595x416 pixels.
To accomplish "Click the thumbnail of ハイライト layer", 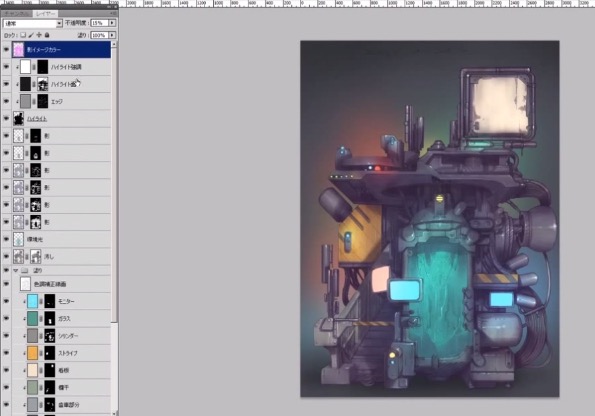I will point(18,119).
